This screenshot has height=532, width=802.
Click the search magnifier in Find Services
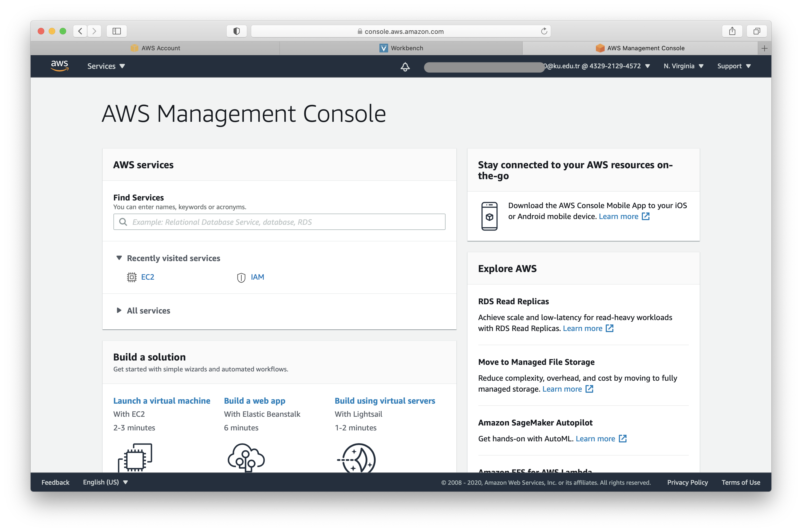(x=123, y=221)
